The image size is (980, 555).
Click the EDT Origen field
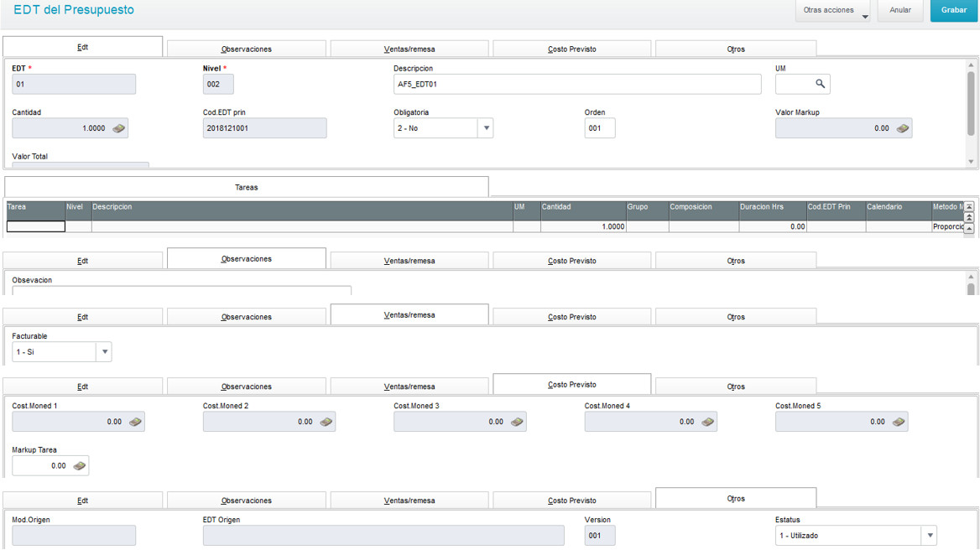(x=383, y=535)
